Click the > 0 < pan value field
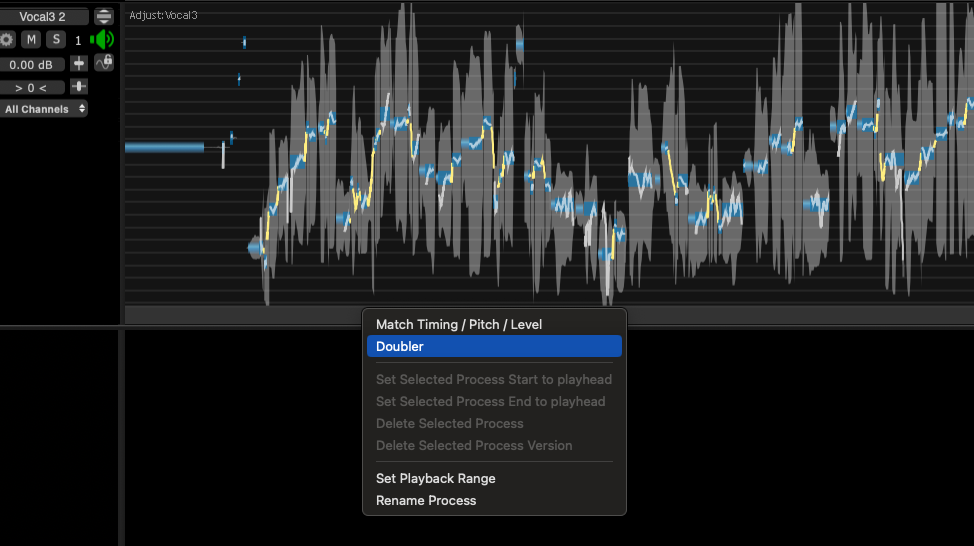 (32, 88)
